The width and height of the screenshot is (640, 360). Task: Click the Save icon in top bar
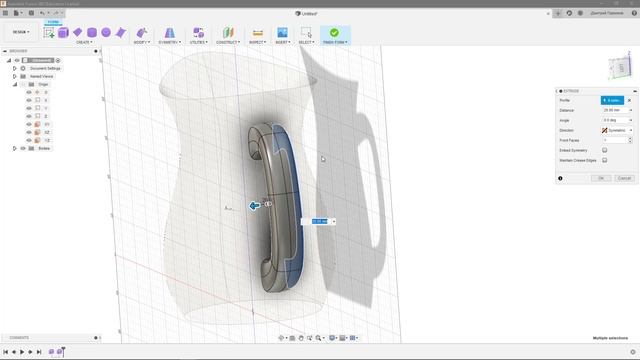(x=31, y=13)
